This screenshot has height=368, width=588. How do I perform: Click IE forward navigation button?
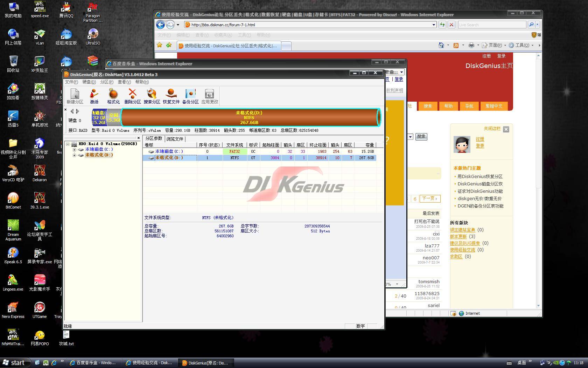tap(170, 25)
